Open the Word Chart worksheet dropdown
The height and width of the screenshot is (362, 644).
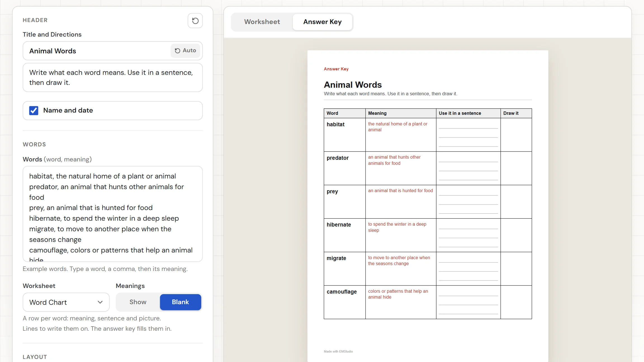[66, 302]
